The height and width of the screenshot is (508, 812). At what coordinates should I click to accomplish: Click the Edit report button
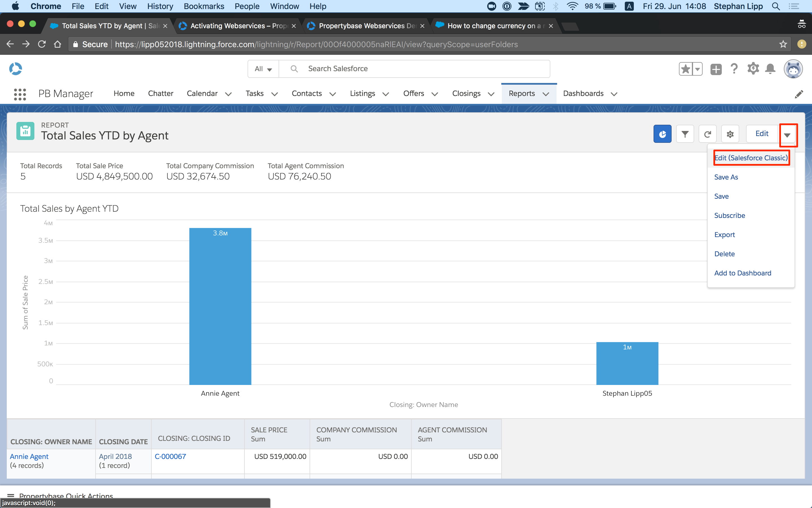tap(762, 134)
